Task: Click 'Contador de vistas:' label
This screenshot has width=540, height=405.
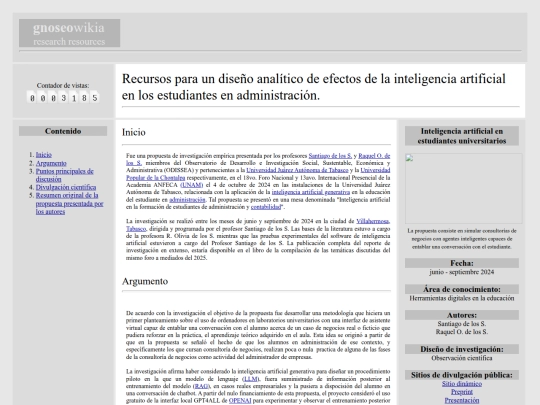Action: coord(63,85)
